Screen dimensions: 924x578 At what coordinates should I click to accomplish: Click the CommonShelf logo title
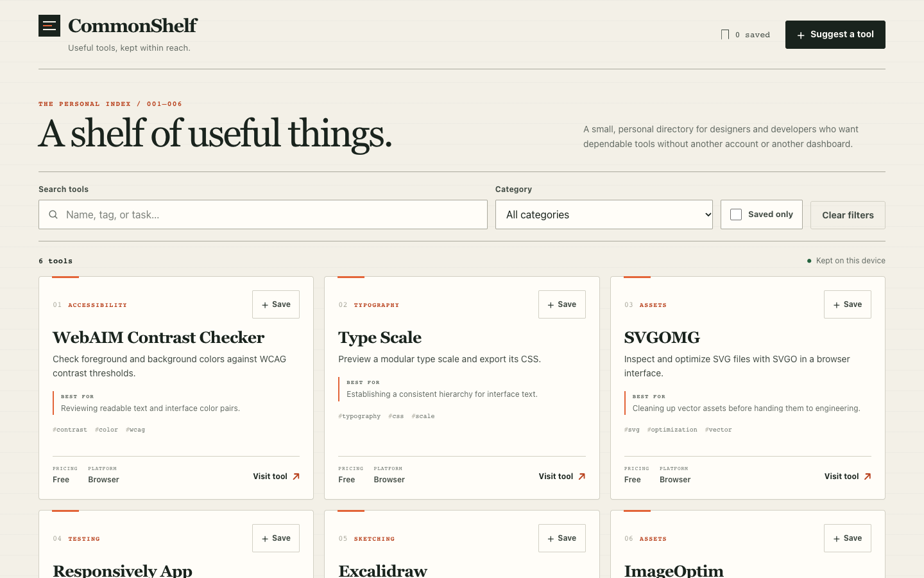133,26
